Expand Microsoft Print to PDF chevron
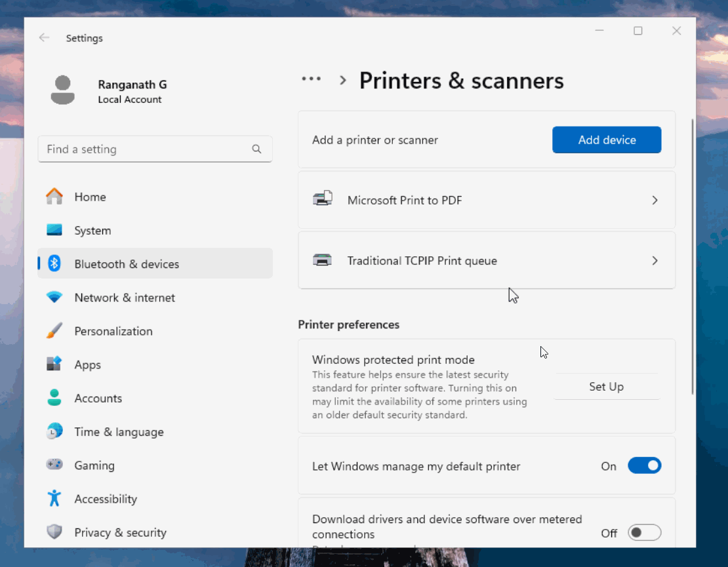Viewport: 728px width, 567px height. [x=655, y=201]
